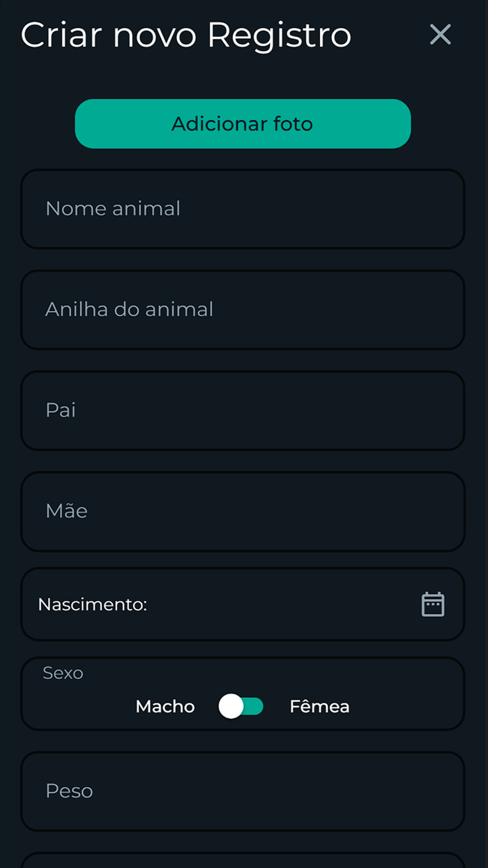Select the Anilha do animal text field
The height and width of the screenshot is (868, 488).
243,309
